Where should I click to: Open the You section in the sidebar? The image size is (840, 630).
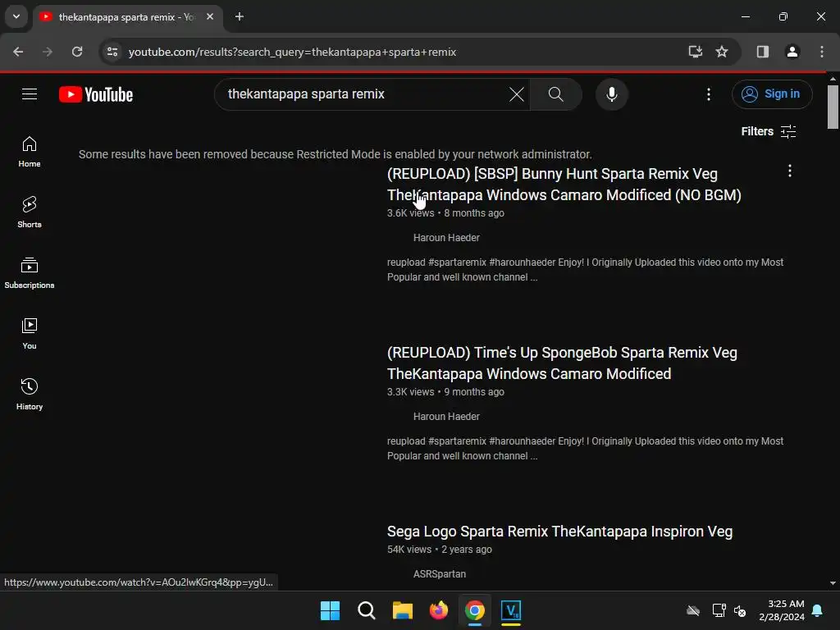tap(30, 334)
